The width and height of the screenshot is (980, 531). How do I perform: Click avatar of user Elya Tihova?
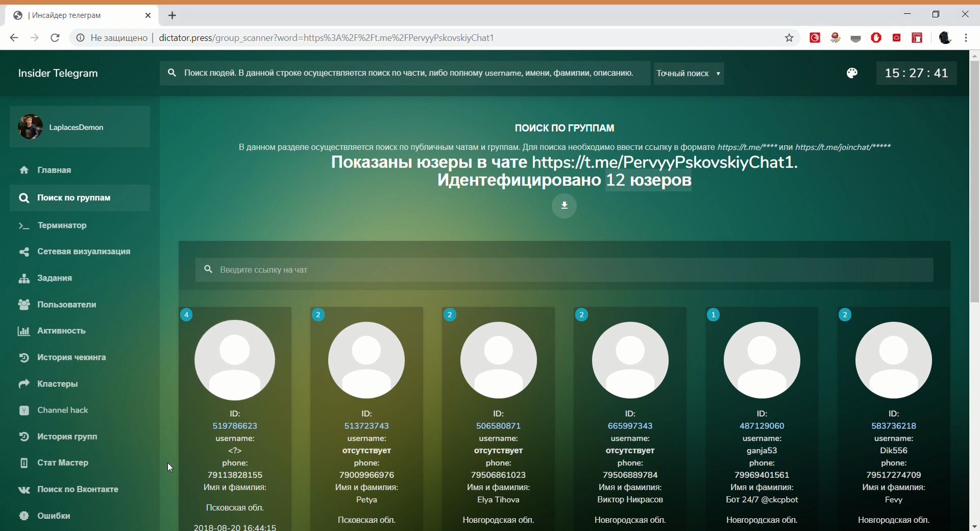[x=498, y=360]
